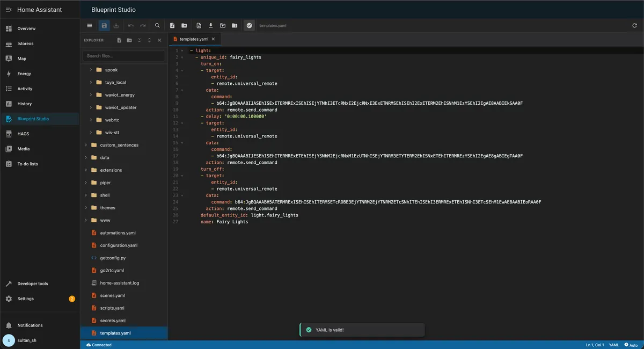Open Settings in the sidebar
Viewport: 644px width, 349px height.
(x=40, y=299)
